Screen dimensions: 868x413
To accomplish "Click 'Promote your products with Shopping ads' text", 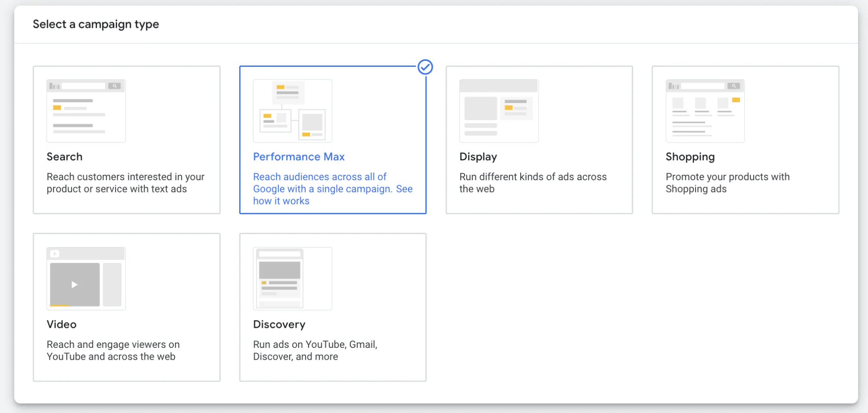I will 727,183.
